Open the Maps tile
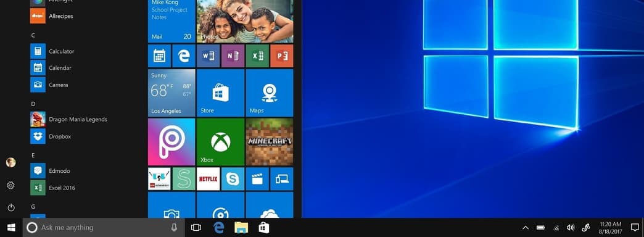644x237 pixels. click(x=270, y=93)
